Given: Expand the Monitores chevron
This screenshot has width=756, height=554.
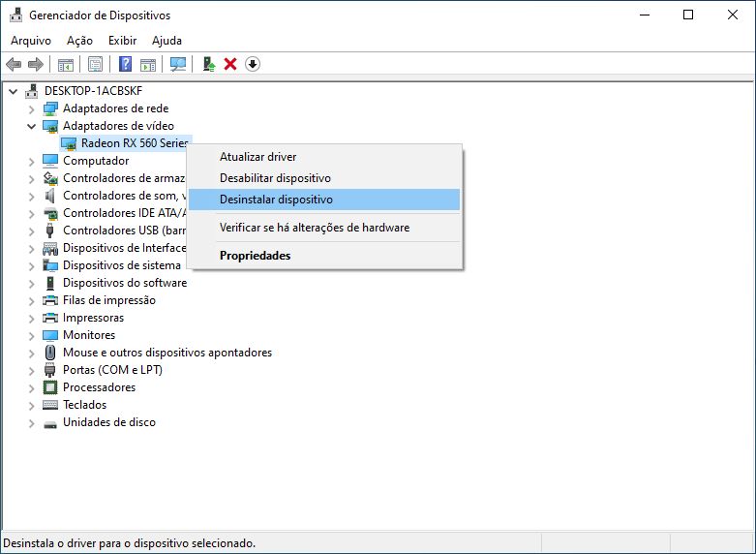Looking at the screenshot, I should (x=32, y=335).
